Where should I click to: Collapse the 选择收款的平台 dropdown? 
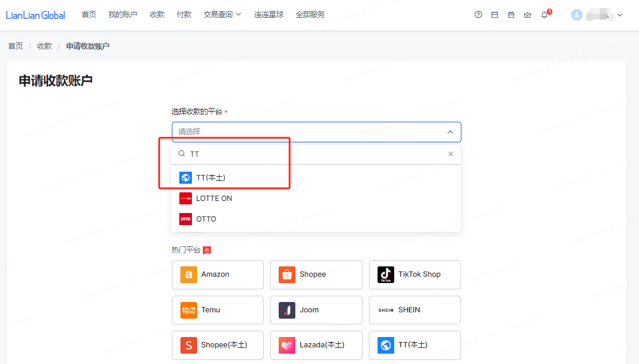[x=316, y=132]
